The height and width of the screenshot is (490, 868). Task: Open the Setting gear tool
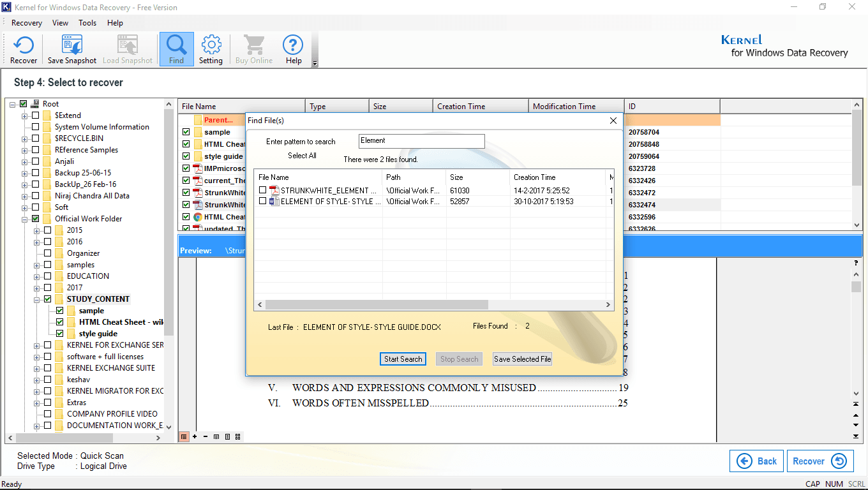click(211, 50)
